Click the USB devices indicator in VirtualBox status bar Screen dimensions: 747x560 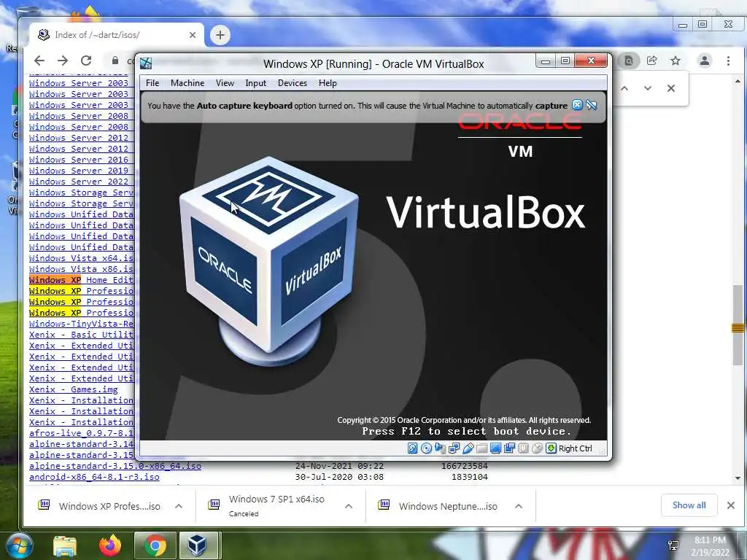[468, 448]
